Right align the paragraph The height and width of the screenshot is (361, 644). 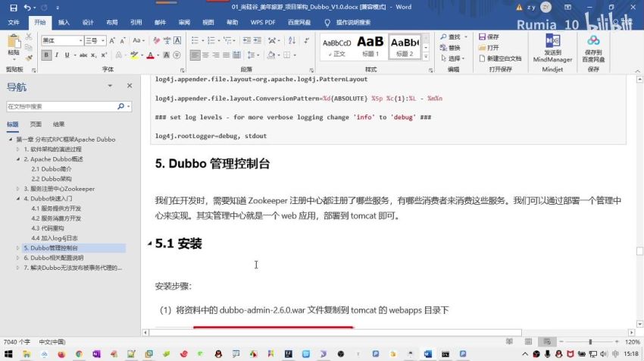216,55
